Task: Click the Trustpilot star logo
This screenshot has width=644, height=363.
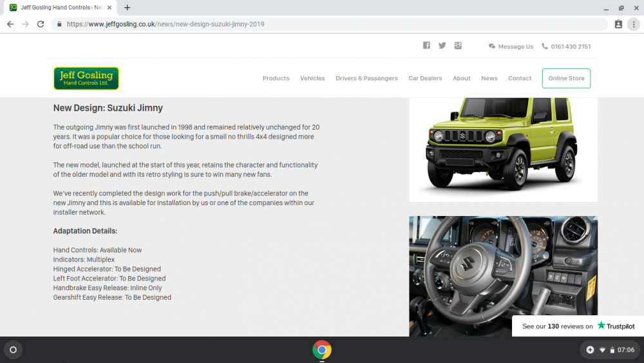Action: [x=601, y=325]
